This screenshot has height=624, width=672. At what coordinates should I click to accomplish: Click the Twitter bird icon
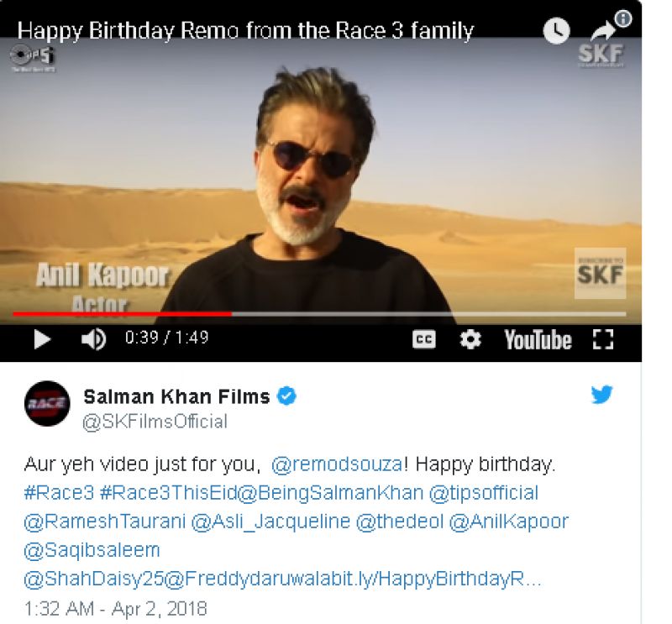[602, 394]
